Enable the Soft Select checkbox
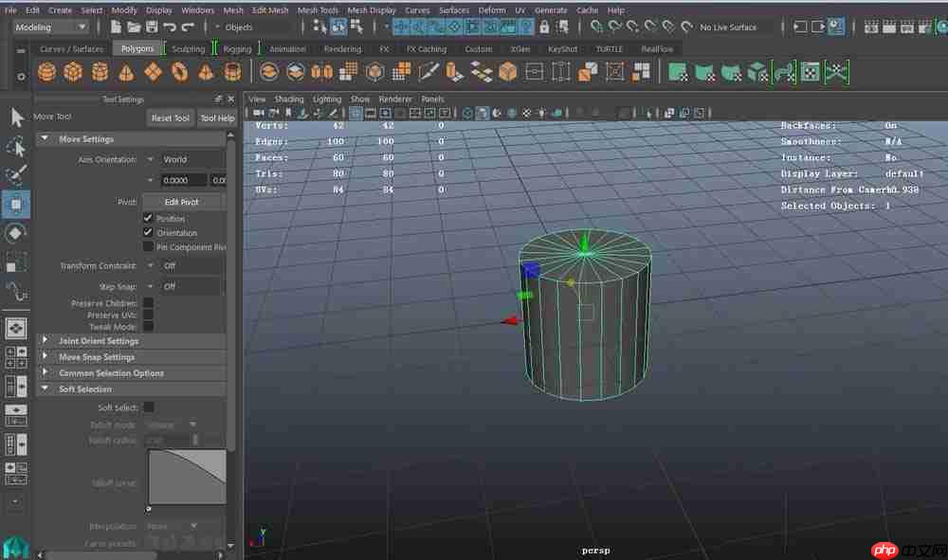The image size is (948, 560). click(x=148, y=407)
